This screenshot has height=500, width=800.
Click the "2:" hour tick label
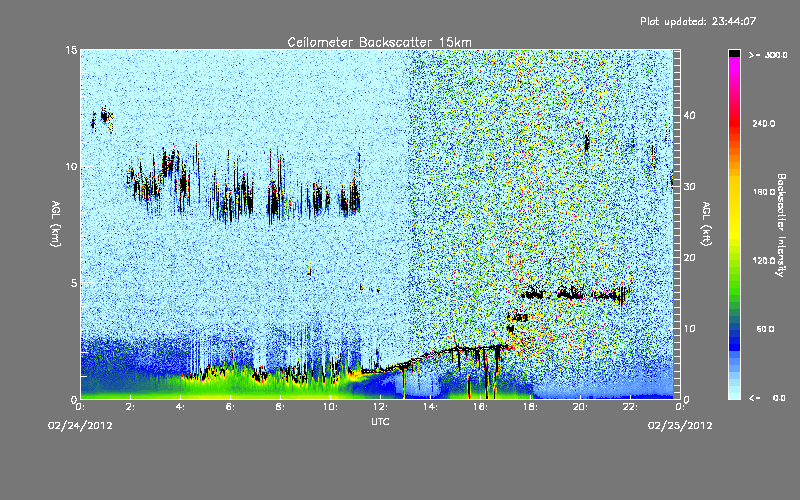130,407
